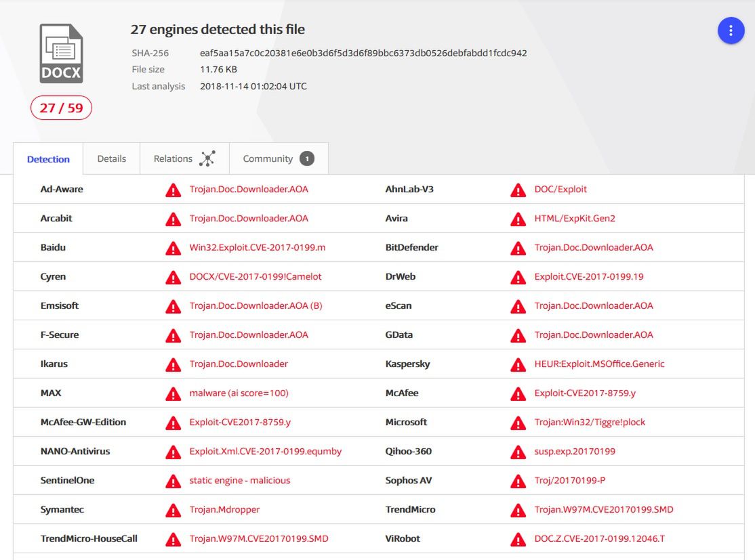
Task: Click the last analysis timestamp
Action: pyautogui.click(x=253, y=86)
